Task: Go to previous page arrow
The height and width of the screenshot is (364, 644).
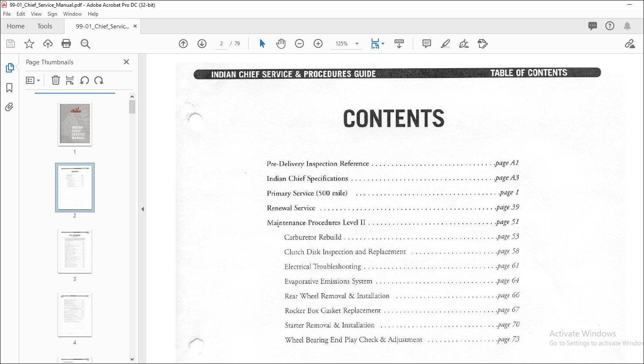Action: click(183, 44)
